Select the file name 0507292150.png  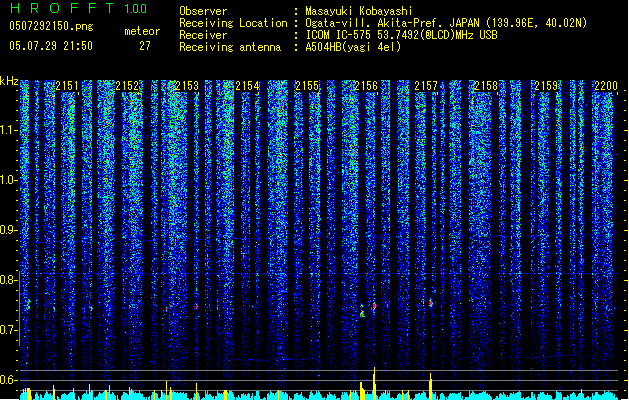51,26
